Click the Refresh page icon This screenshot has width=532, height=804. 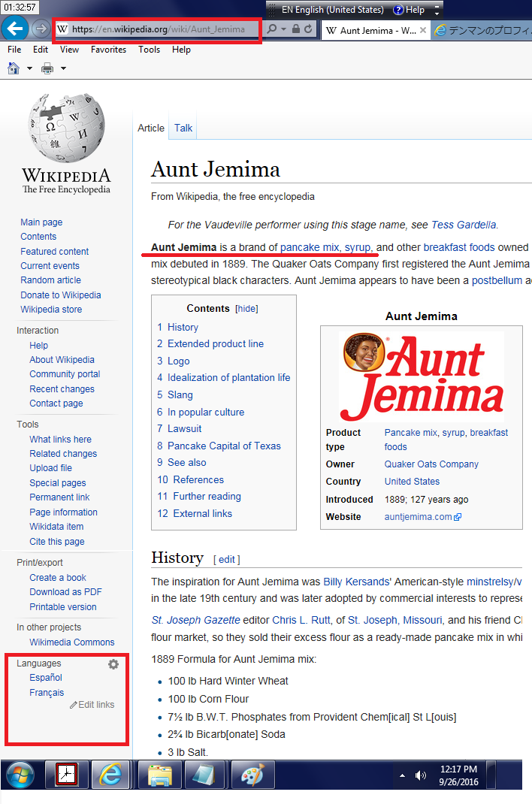[308, 29]
